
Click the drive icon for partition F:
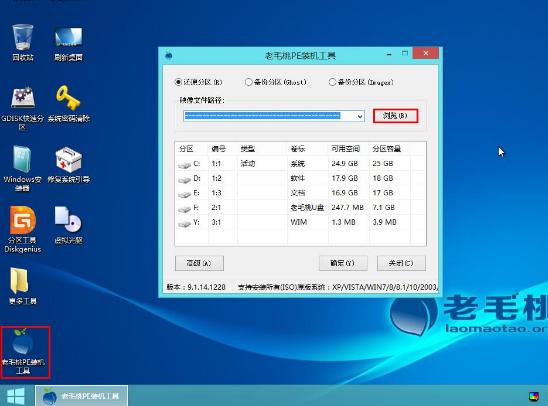point(184,208)
